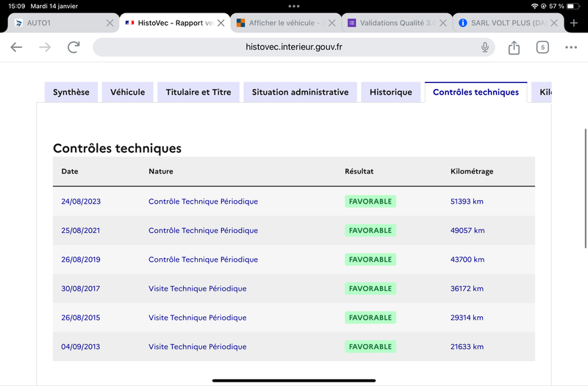588x386 pixels.
Task: Tap the Wi-Fi status icon
Action: (x=534, y=6)
